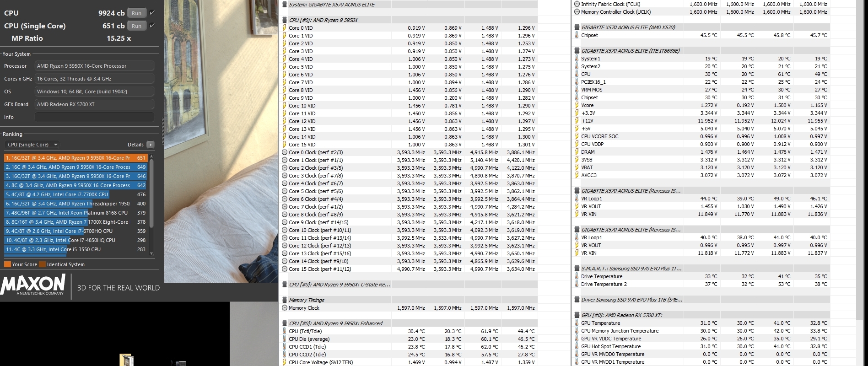868x366 pixels.
Task: Click clock icon for Core 7 Clock (perf #1/2)
Action: pos(285,207)
